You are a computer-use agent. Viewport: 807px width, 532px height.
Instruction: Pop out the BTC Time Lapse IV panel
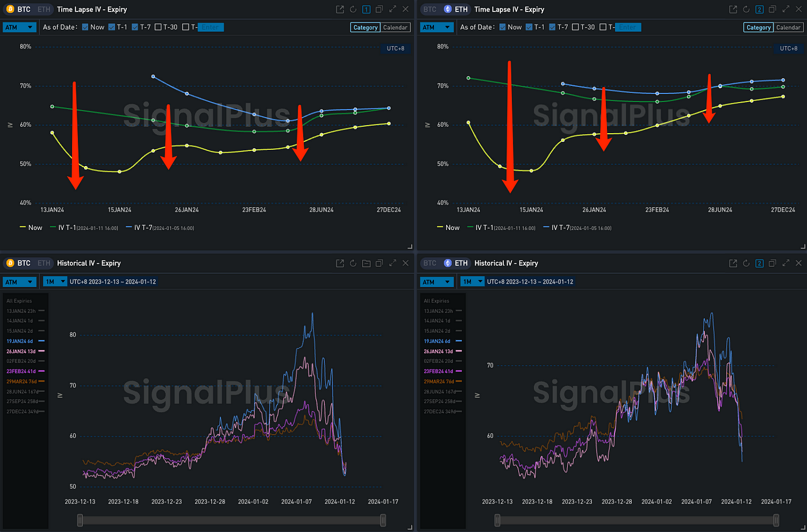click(x=340, y=9)
